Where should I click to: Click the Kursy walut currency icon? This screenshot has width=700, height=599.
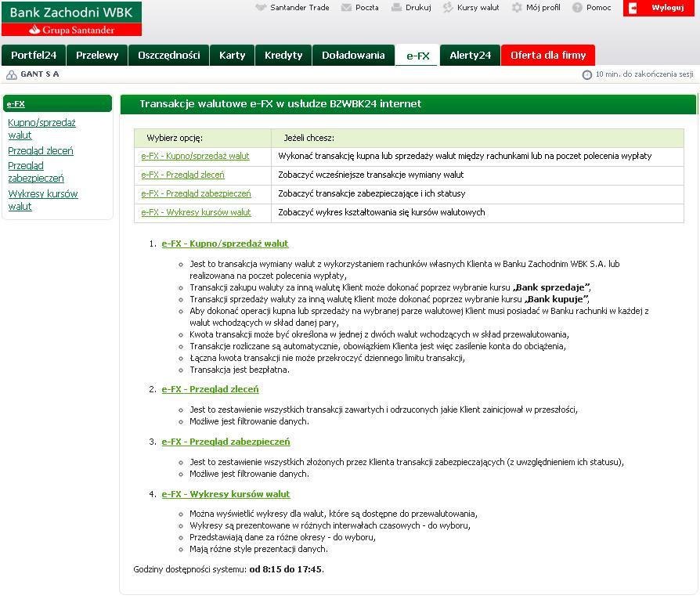tap(448, 8)
